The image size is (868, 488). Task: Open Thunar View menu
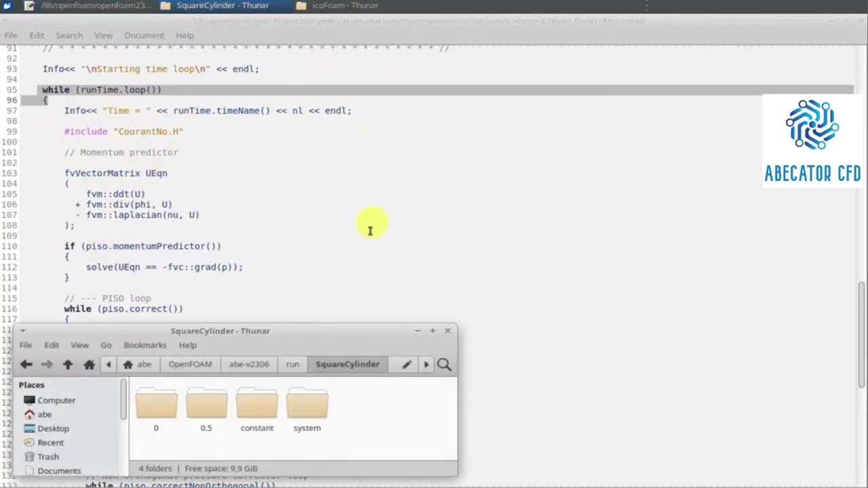pyautogui.click(x=79, y=345)
